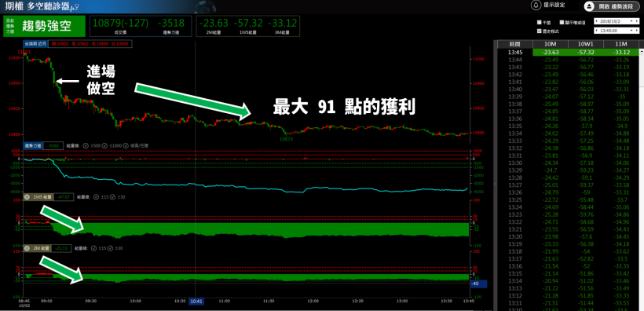Viewport: 644px width, 311px height.
Task: Close the 1W5 energy panel
Action: (27, 197)
